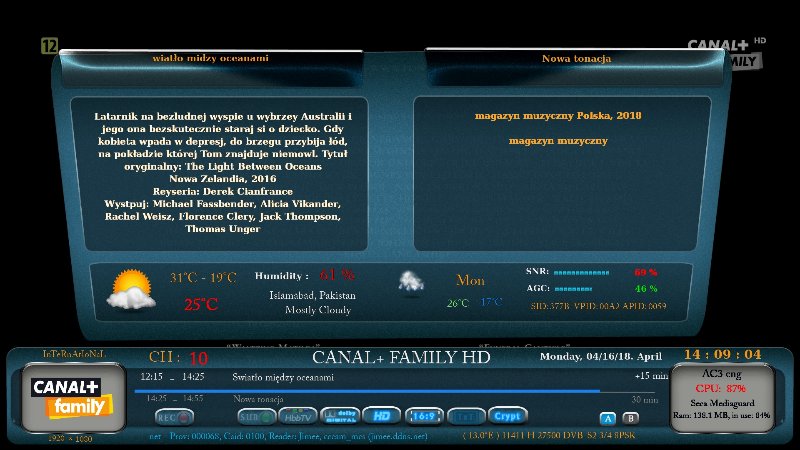Click the next event Nowa tonacja in infobar
800x450 pixels.
(x=258, y=399)
